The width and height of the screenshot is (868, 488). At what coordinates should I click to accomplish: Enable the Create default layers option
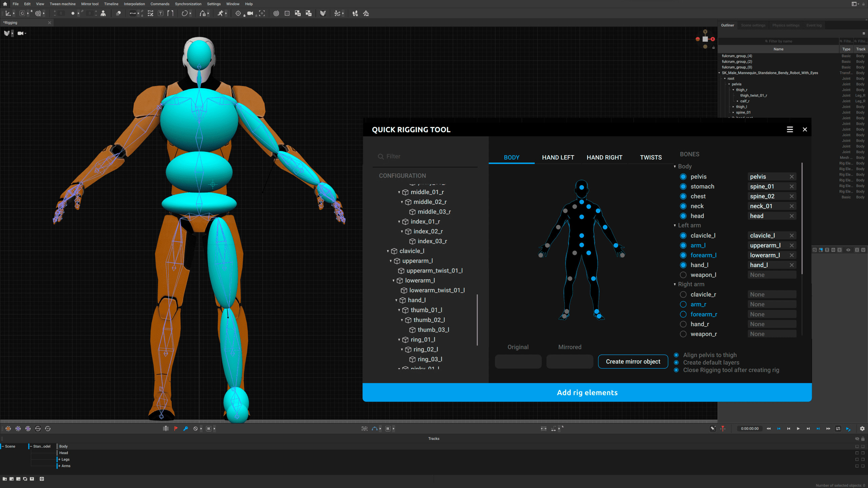tap(676, 362)
